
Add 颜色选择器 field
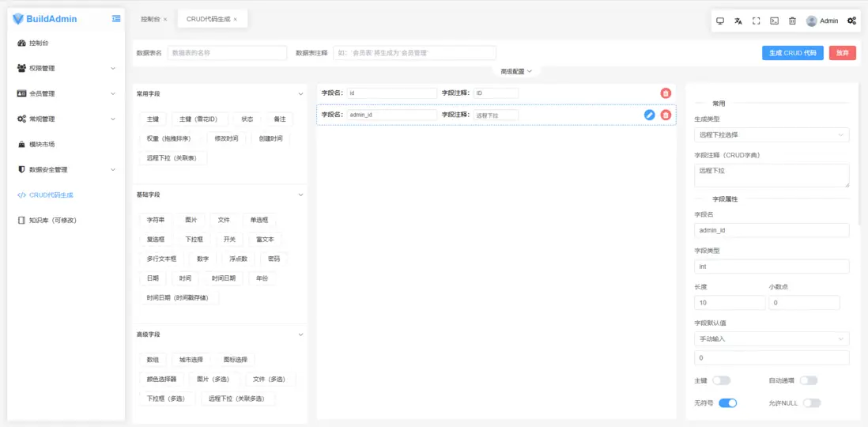pos(161,380)
